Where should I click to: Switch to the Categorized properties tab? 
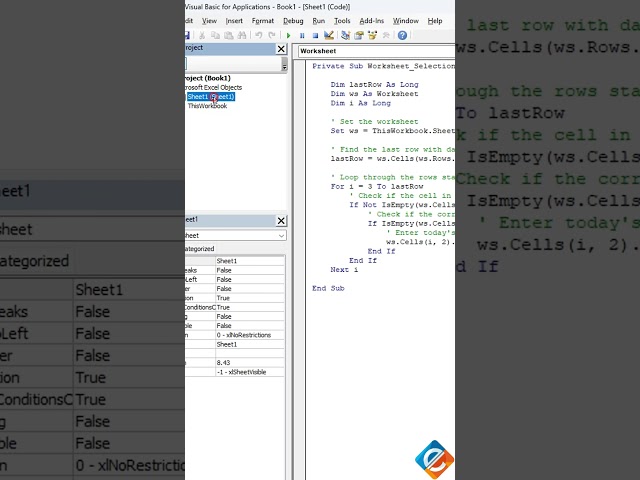click(200, 249)
